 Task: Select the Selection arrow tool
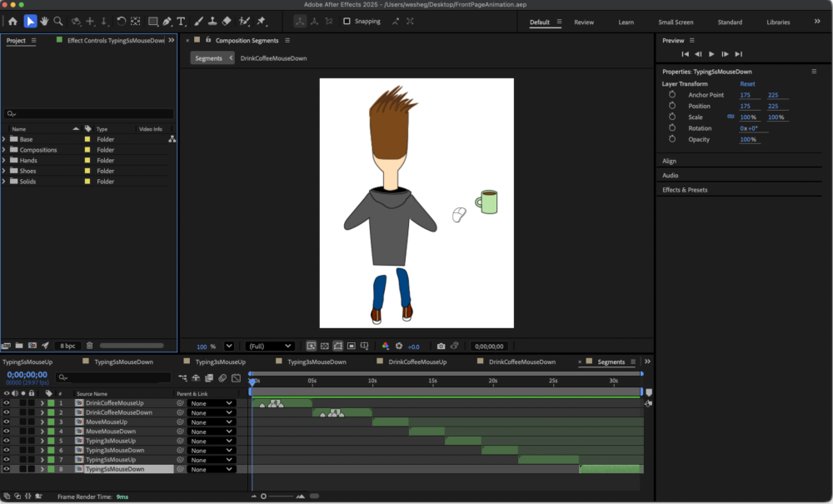click(x=30, y=22)
